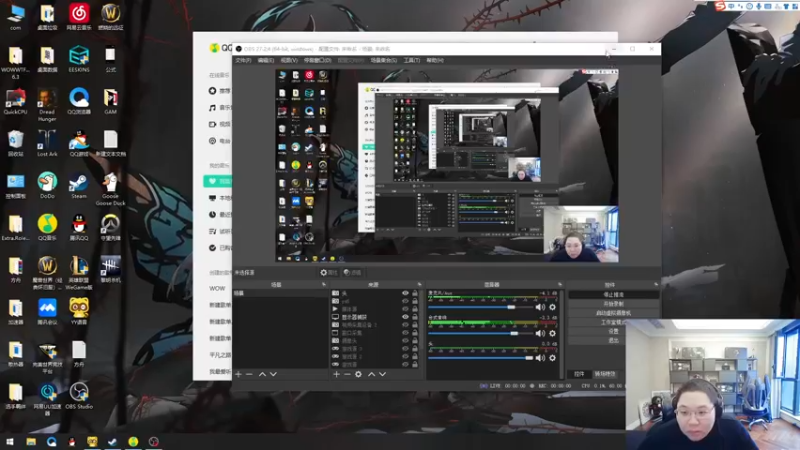Open source properties via the Sources toolbar gear
Viewport: 800px width, 450px height.
click(358, 374)
